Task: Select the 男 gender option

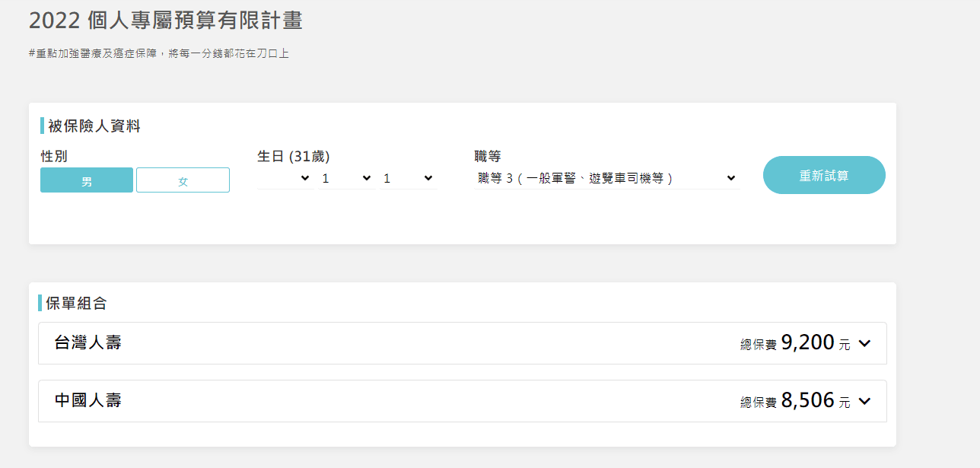Action: 86,180
